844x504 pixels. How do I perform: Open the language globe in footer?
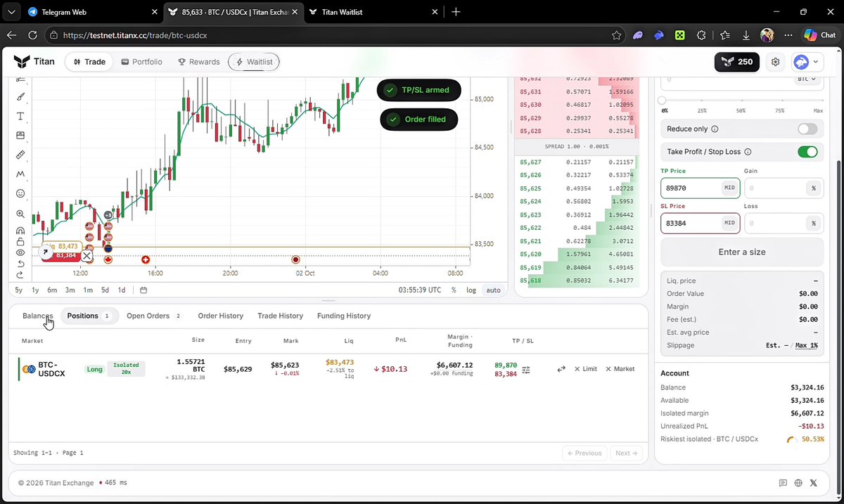coord(798,483)
